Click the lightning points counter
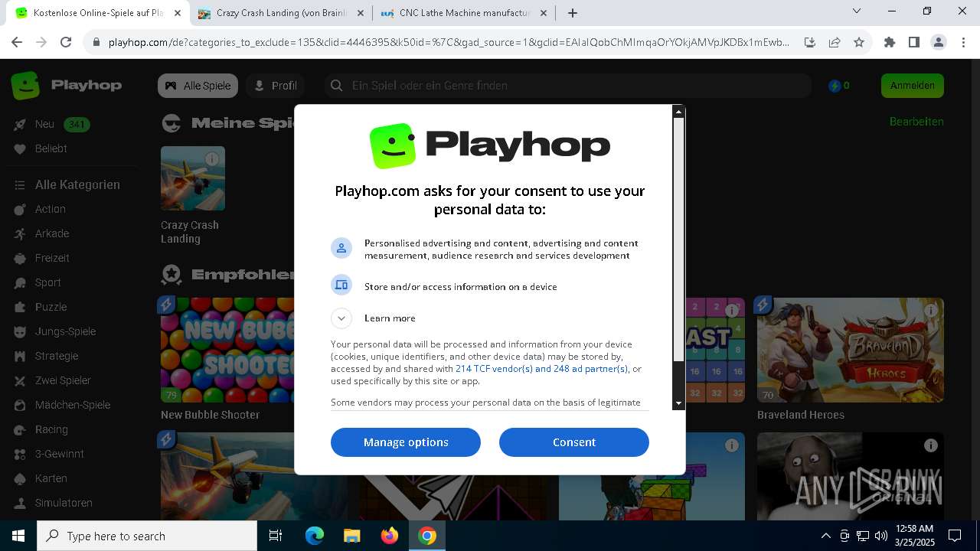Screen dimensions: 980x551 [x=839, y=86]
